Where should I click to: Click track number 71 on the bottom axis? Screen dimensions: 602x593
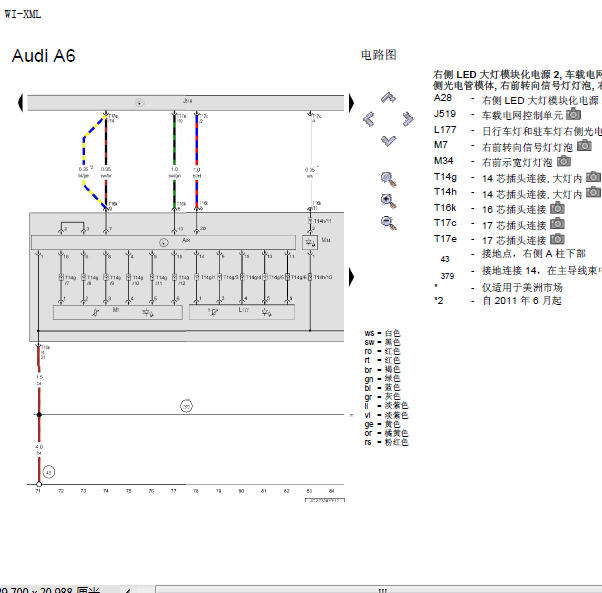coord(38,491)
